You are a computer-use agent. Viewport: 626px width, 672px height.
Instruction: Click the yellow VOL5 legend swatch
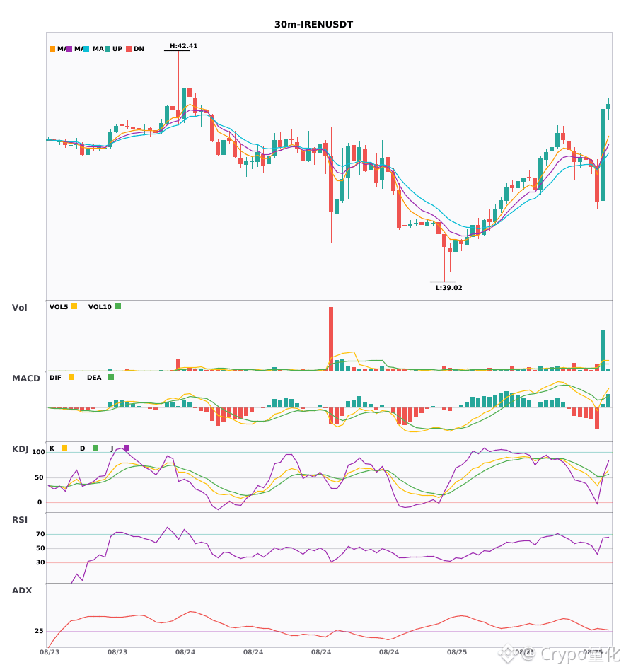click(x=74, y=306)
